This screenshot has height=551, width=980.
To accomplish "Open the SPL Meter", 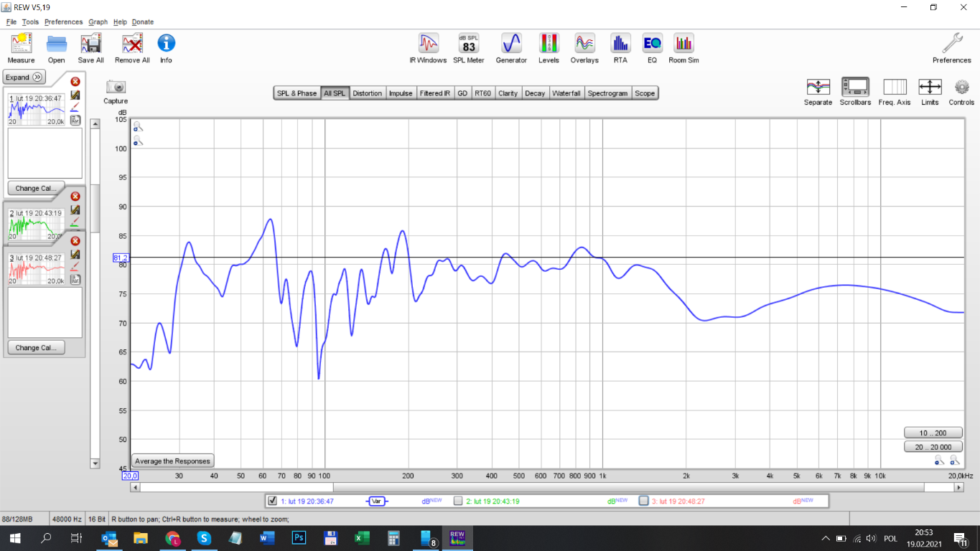I will coord(469,43).
